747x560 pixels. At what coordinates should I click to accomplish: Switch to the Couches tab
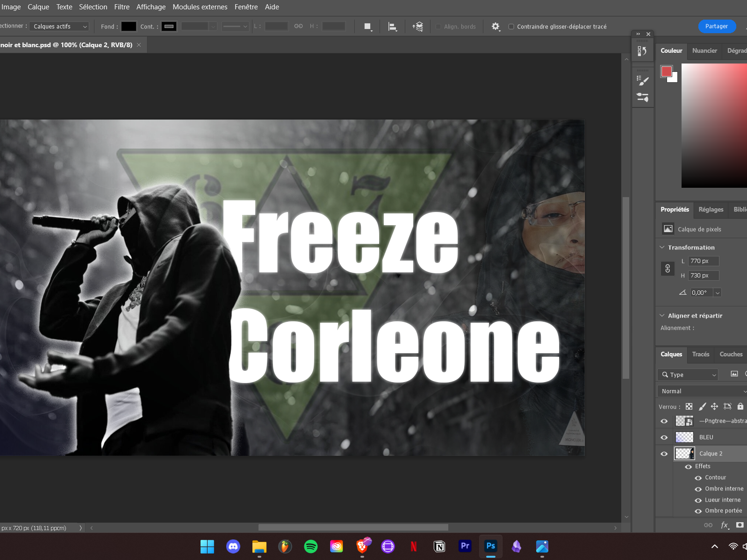tap(731, 354)
